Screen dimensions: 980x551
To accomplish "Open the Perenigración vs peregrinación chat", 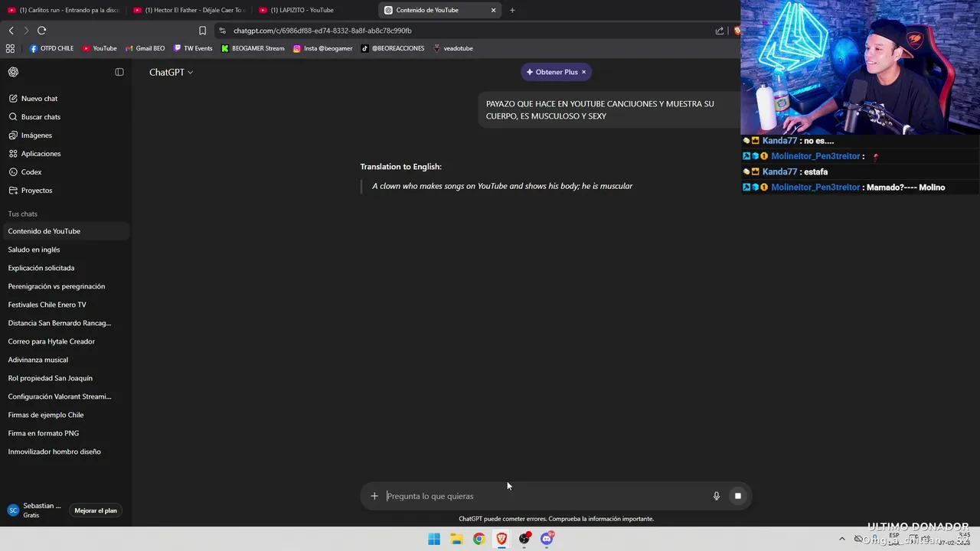I will tap(65, 286).
